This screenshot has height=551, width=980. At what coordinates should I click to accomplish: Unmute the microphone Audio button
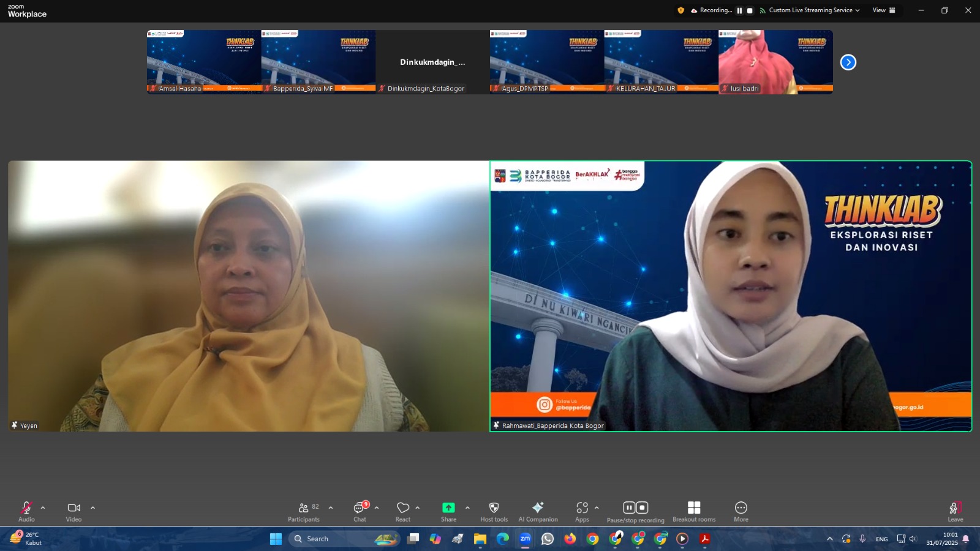(x=26, y=511)
